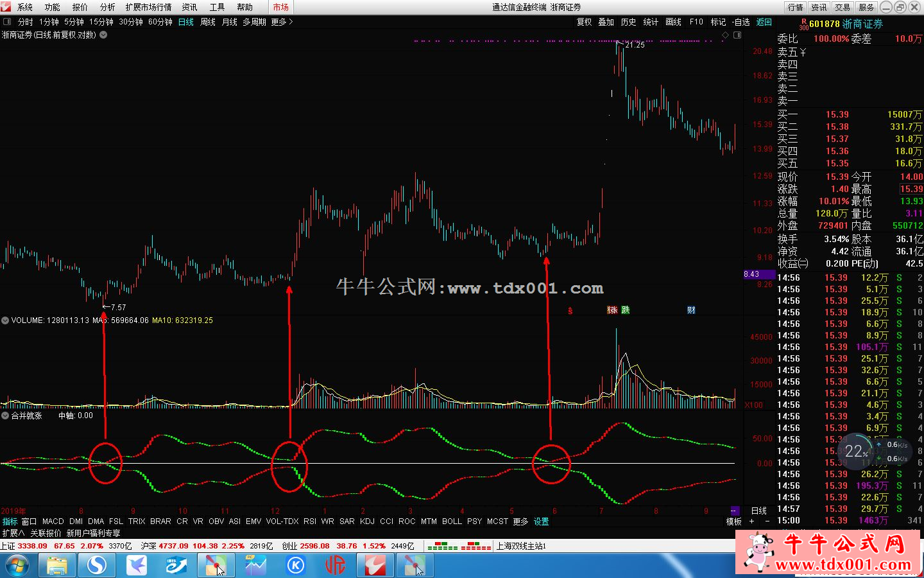Click the 上证 index value 3338.09
The height and width of the screenshot is (578, 924).
[32, 546]
